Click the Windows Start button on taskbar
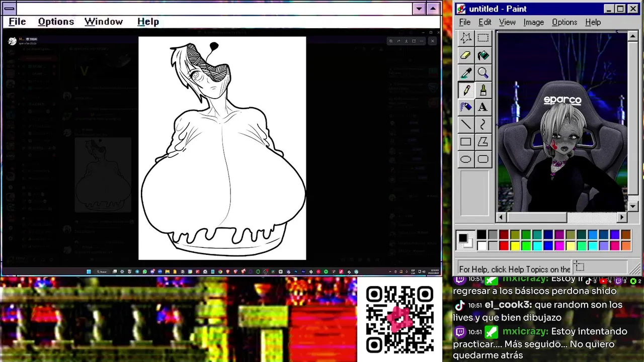 89,271
